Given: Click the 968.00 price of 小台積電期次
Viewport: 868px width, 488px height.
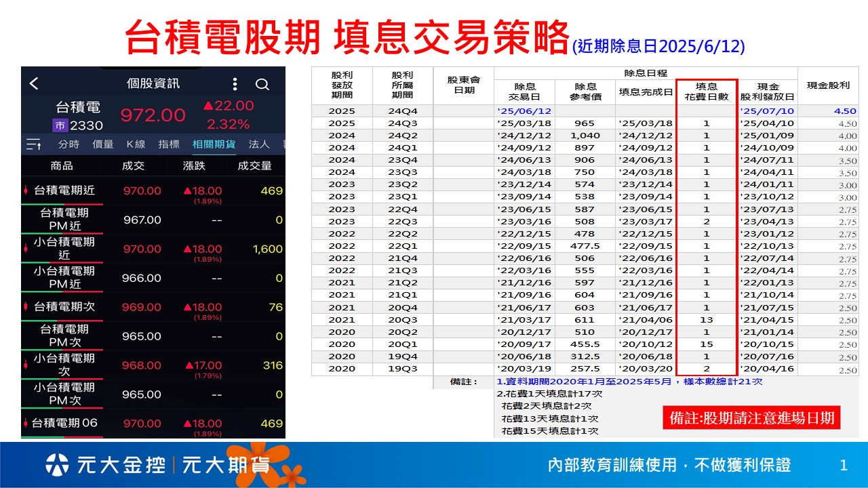Looking at the screenshot, I should (x=142, y=365).
